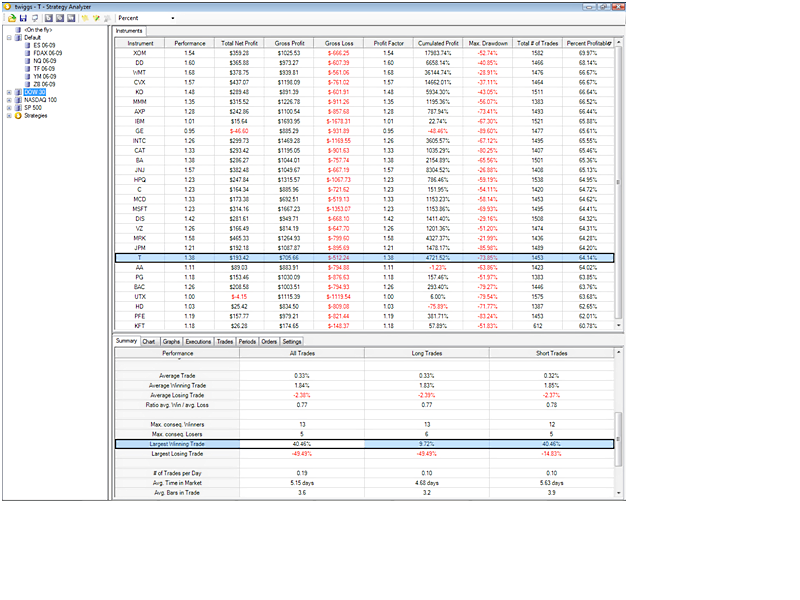Click the Strategies gold coin icon in tree

18,116
